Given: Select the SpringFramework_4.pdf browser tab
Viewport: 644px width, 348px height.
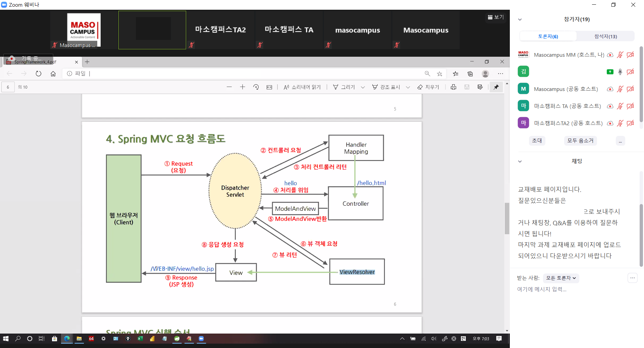Looking at the screenshot, I should [37, 62].
